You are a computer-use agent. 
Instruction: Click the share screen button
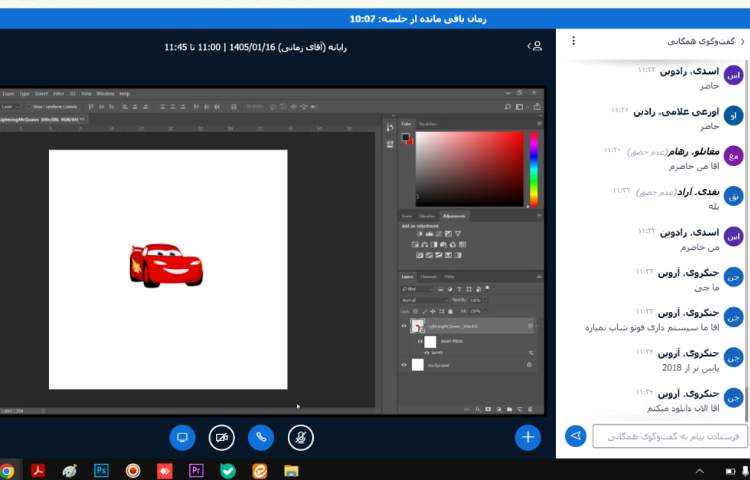click(x=182, y=437)
